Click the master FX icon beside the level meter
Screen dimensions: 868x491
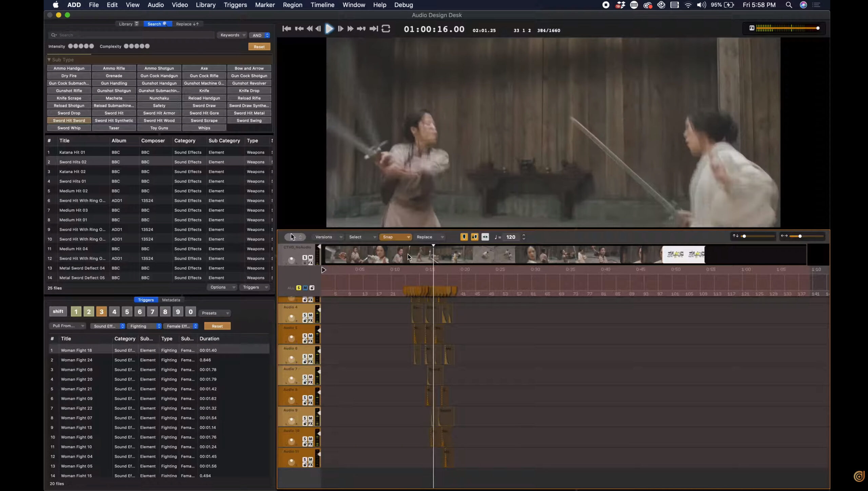(x=752, y=28)
